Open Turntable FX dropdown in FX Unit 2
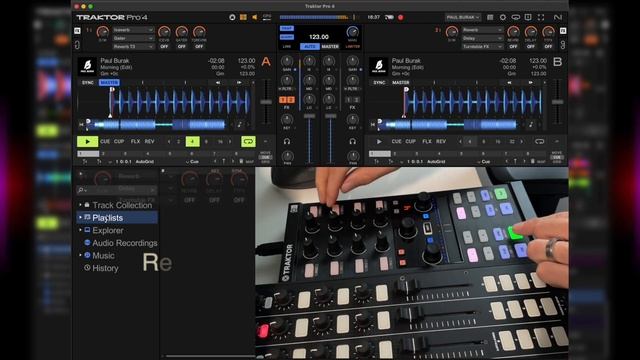Image resolution: width=640 pixels, height=360 pixels. [482, 47]
